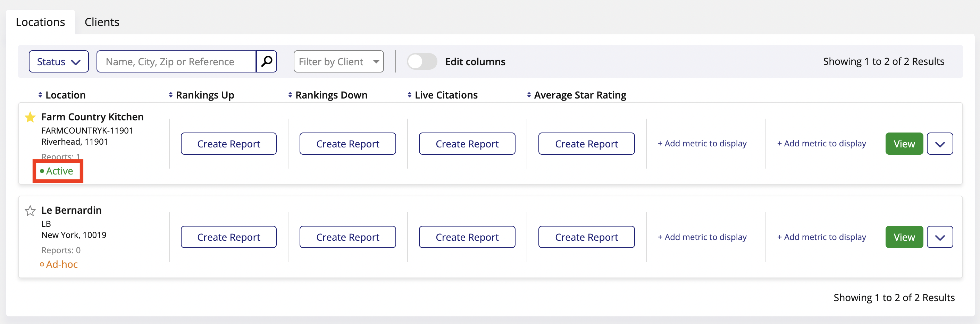Click the Name, City, Zip search field

pyautogui.click(x=176, y=62)
